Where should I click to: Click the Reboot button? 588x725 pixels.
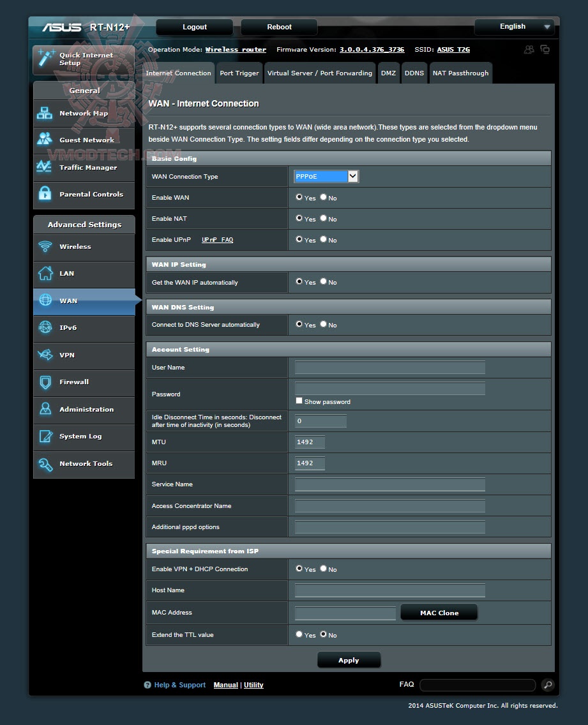(279, 27)
